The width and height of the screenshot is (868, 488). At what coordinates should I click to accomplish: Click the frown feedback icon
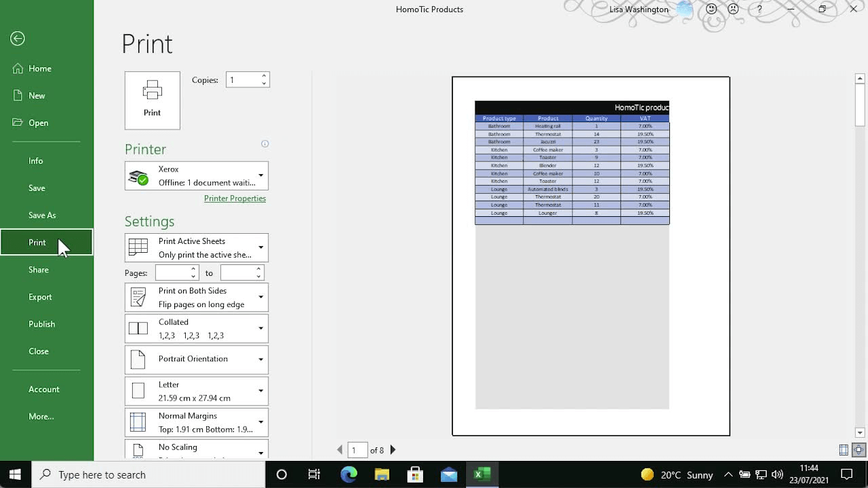pos(733,9)
